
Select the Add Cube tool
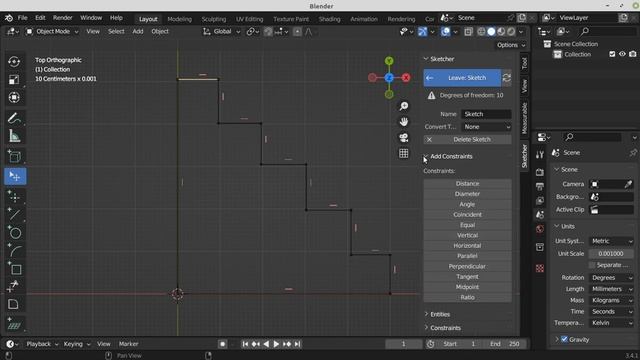[14, 157]
